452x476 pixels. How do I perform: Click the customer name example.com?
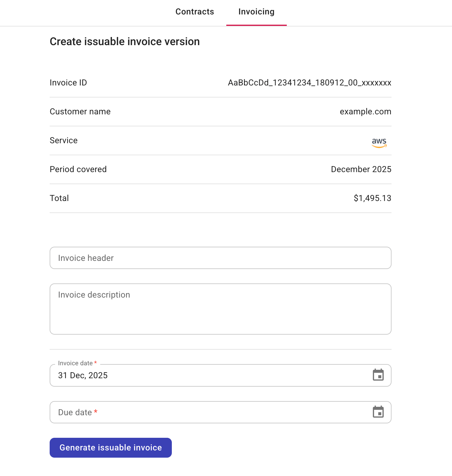(366, 111)
